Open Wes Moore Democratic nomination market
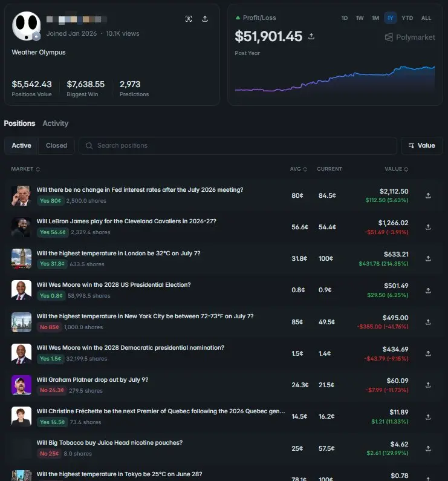The height and width of the screenshot is (481, 448). 131,348
